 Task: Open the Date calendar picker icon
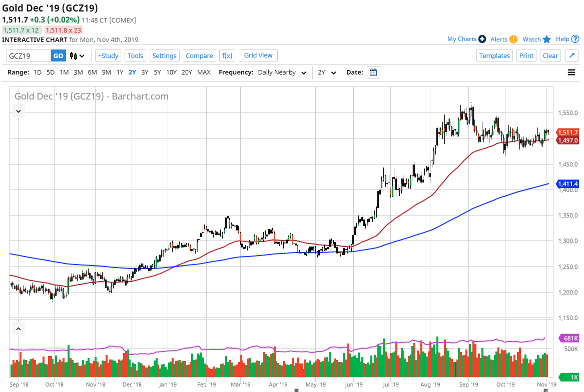(373, 72)
